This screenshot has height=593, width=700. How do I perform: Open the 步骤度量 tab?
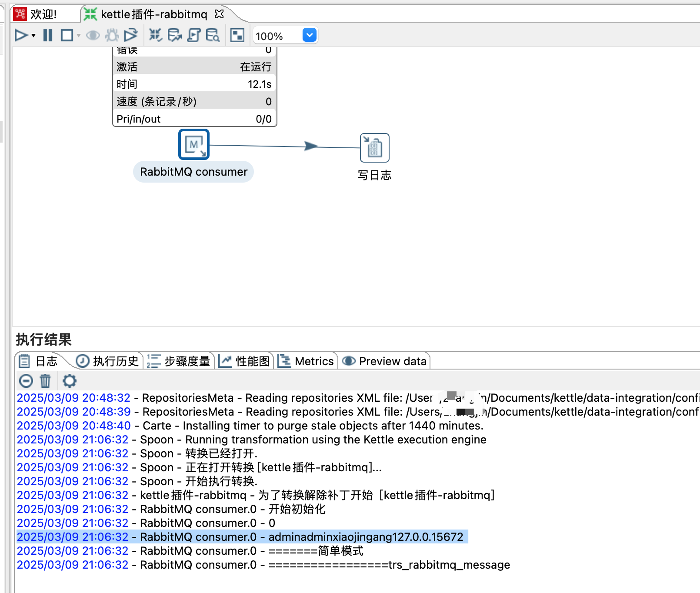[179, 361]
